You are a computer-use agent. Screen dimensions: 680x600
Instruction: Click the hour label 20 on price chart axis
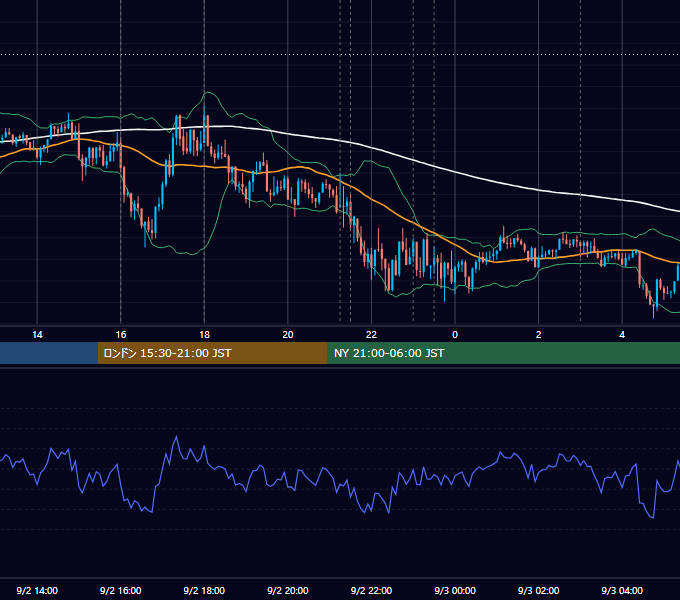[x=288, y=335]
